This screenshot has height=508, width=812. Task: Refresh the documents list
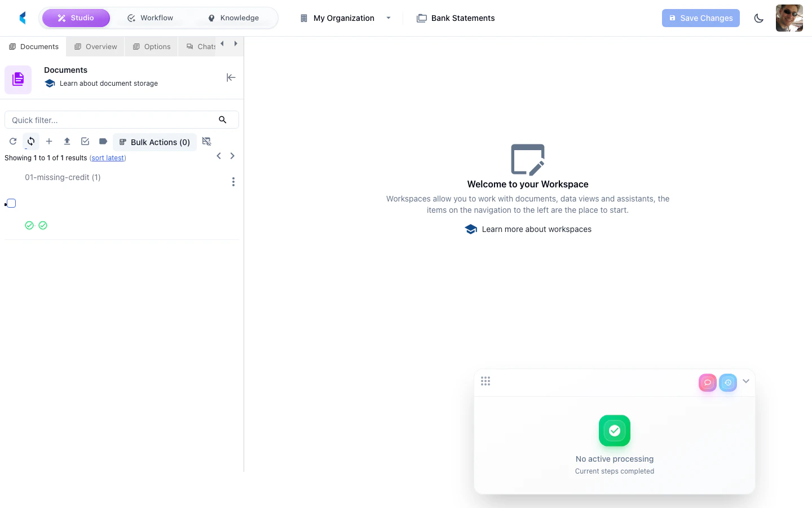(13, 141)
